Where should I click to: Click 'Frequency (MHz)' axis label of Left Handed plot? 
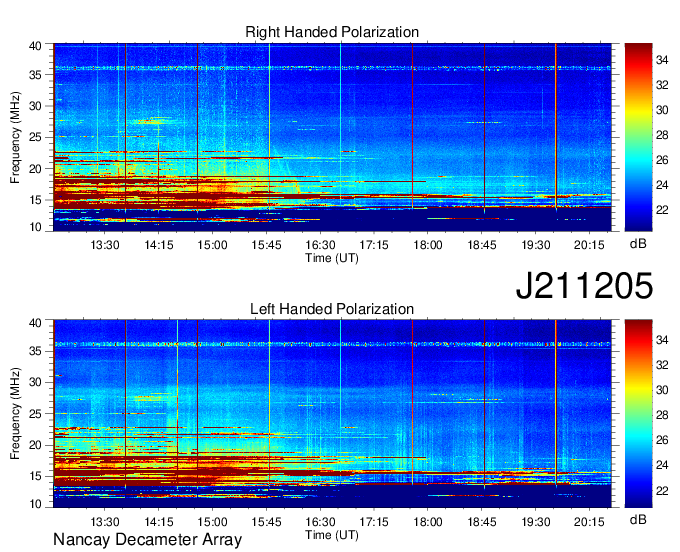pos(15,414)
